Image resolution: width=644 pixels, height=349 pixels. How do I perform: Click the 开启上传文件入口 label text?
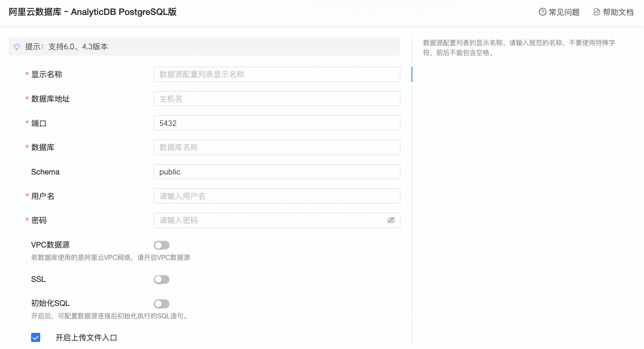[86, 337]
